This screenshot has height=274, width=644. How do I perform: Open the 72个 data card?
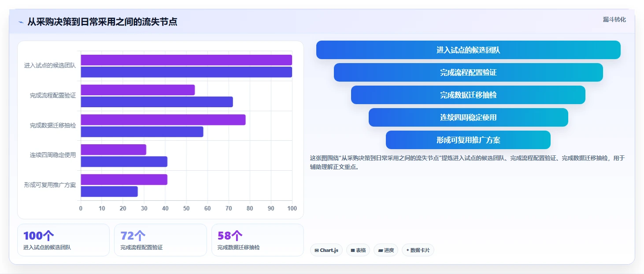click(x=160, y=240)
